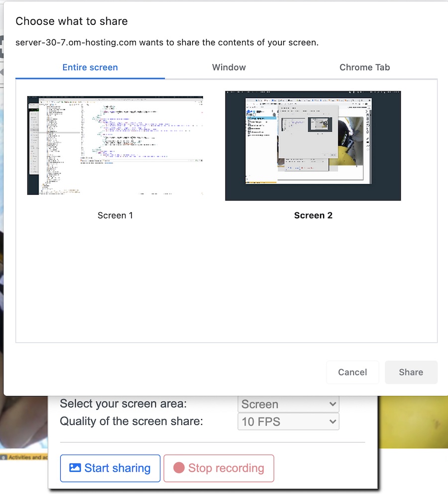This screenshot has width=448, height=494.
Task: Click the 'Choose what to share' heading
Action: [x=72, y=21]
